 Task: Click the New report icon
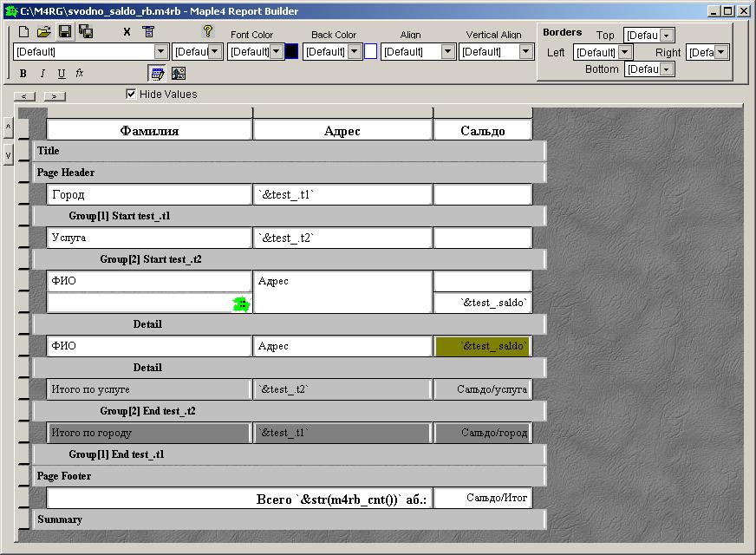pyautogui.click(x=24, y=32)
